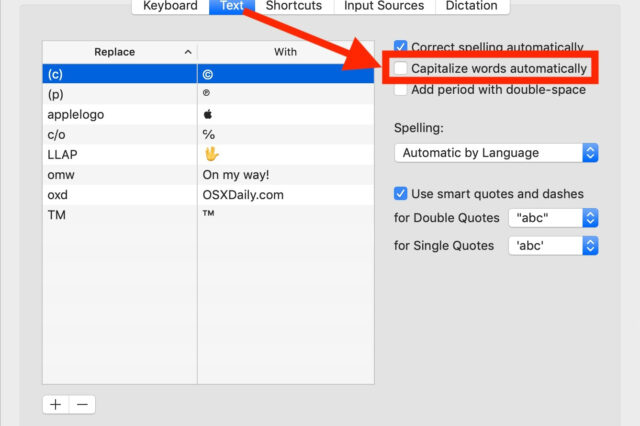Click the copyright symbol in With column
Image resolution: width=640 pixels, height=426 pixels.
click(x=208, y=75)
